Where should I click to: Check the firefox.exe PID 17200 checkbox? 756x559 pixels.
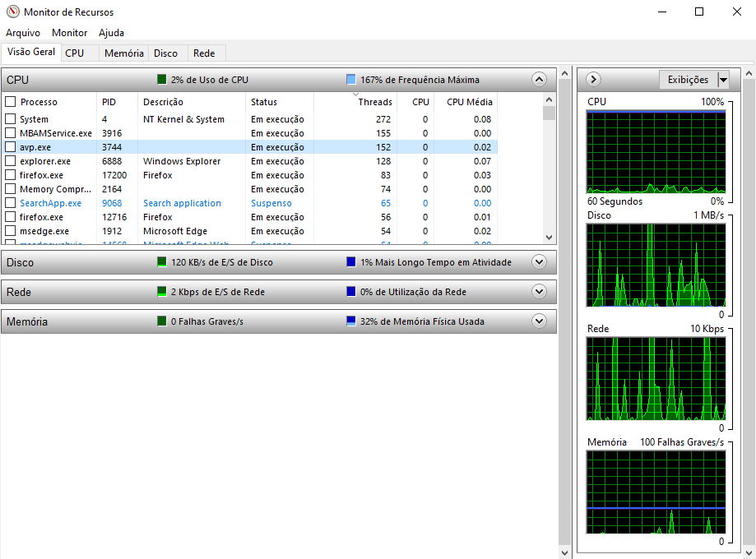11,174
